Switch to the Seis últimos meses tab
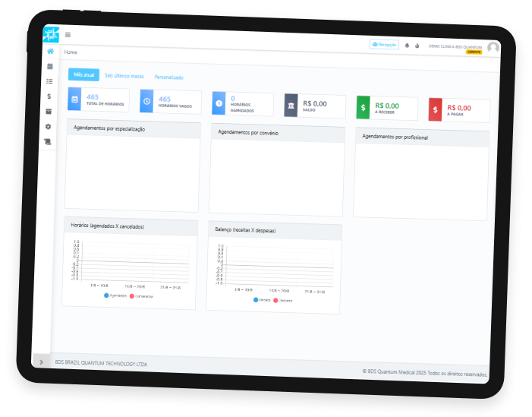 [124, 76]
